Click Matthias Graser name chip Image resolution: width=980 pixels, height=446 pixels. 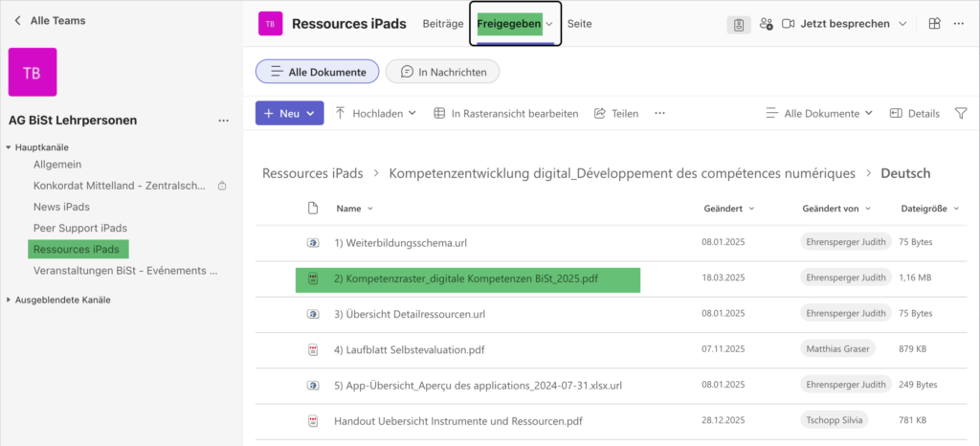(x=837, y=349)
